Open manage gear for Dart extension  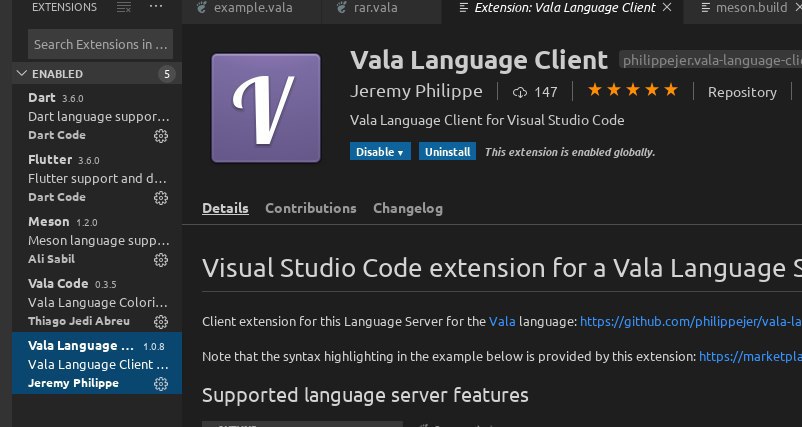(161, 136)
